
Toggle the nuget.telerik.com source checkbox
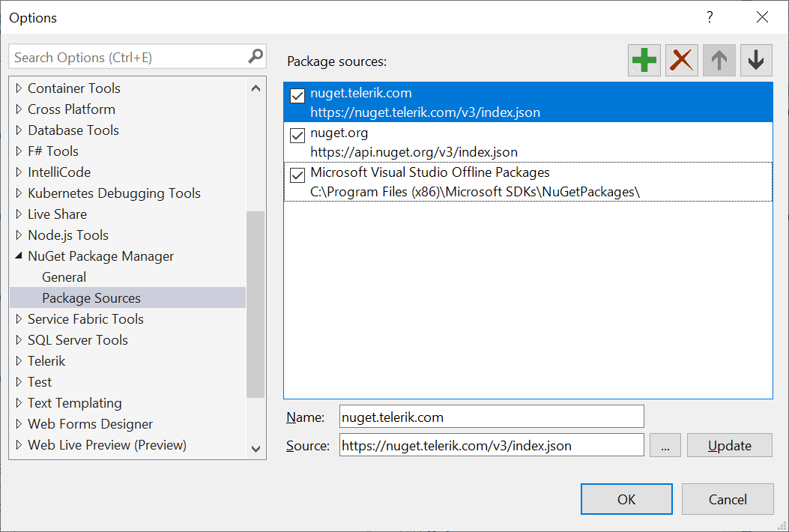[x=297, y=96]
